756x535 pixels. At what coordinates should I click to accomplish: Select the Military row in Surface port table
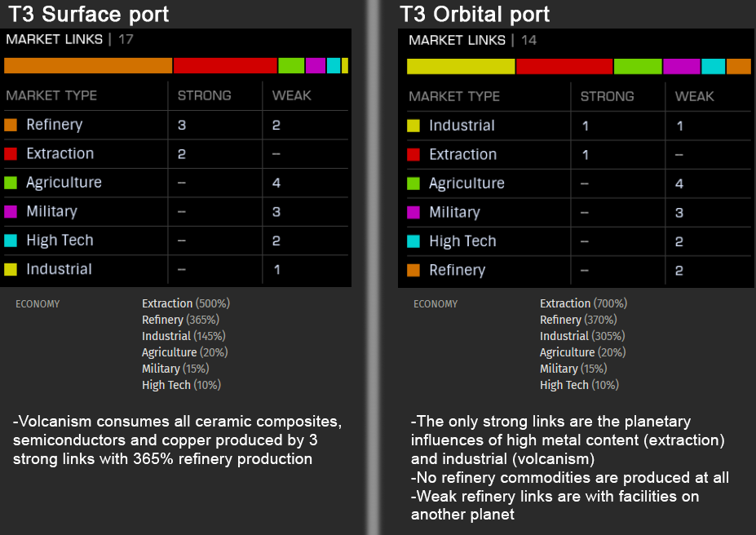click(x=176, y=211)
